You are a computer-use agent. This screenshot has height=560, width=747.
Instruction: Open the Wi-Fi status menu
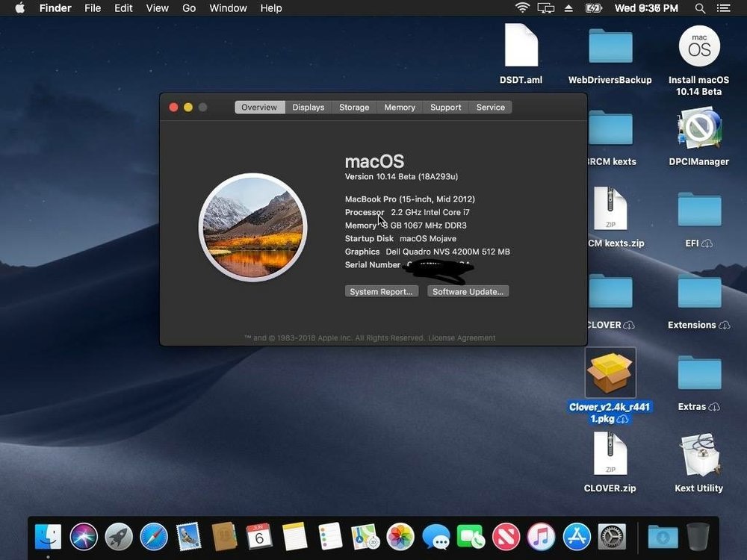tap(522, 8)
